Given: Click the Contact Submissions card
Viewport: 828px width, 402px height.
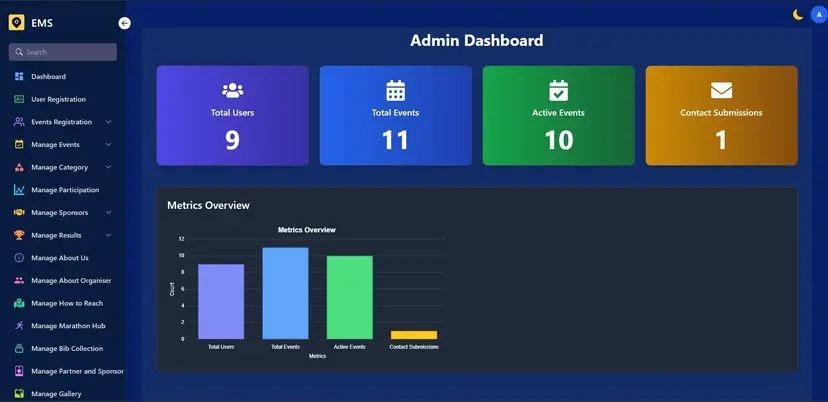Looking at the screenshot, I should coord(721,116).
